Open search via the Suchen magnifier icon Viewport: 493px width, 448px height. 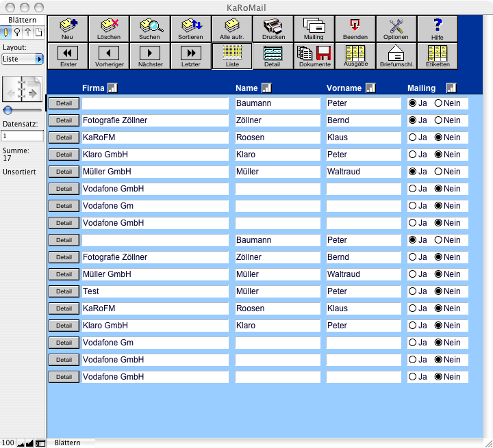(149, 28)
